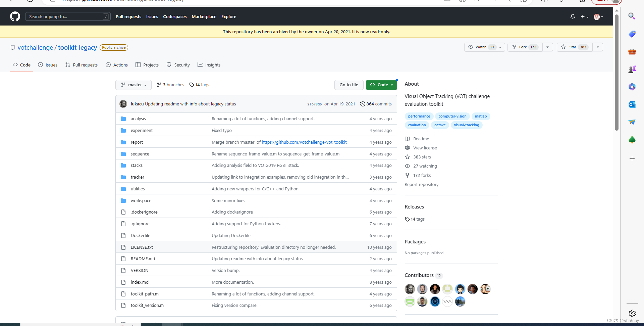Click the stacks folder icon

tap(123, 165)
